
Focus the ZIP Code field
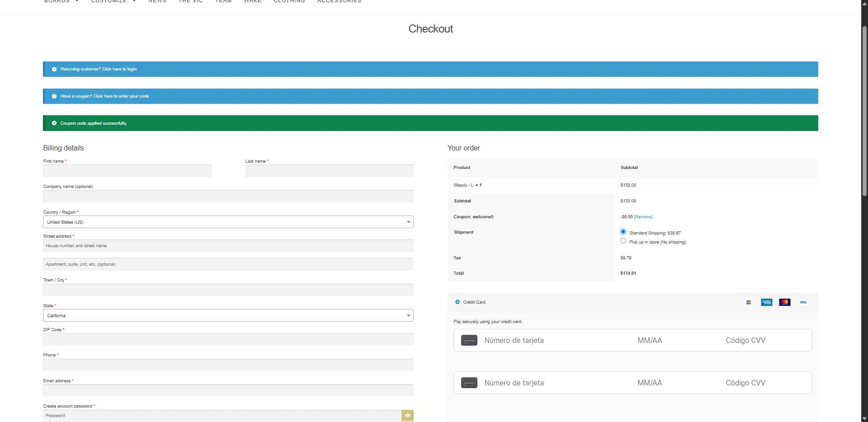pyautogui.click(x=228, y=339)
